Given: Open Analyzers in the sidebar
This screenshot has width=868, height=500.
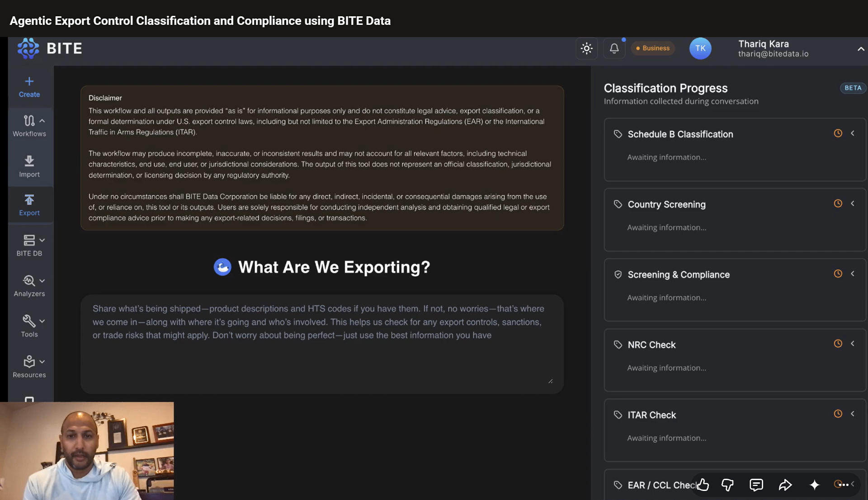Looking at the screenshot, I should pos(29,286).
